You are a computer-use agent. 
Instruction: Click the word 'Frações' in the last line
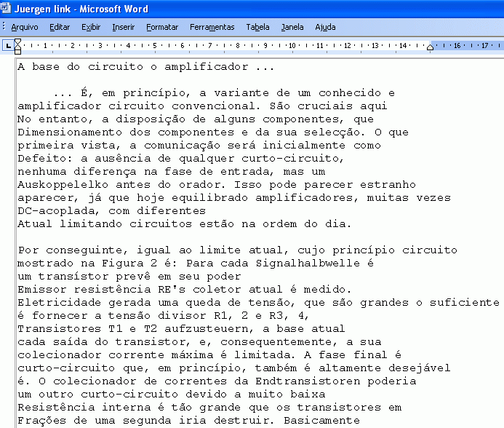click(41, 421)
